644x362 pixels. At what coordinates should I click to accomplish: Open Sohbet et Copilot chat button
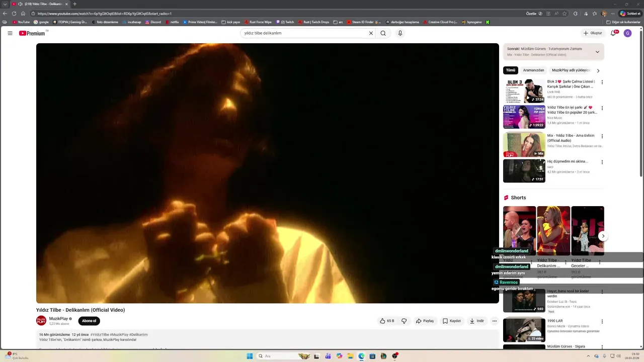630,14
